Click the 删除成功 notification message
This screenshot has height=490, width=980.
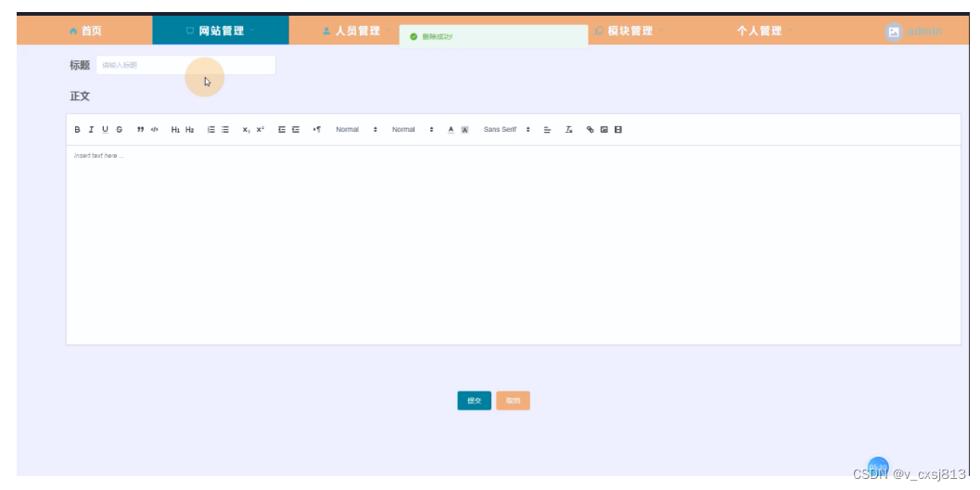(x=494, y=36)
